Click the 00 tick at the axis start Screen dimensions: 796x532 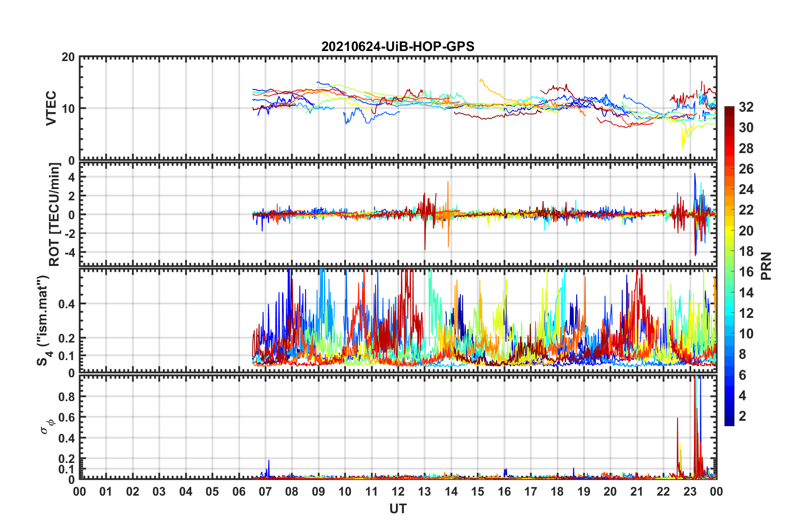(x=80, y=491)
